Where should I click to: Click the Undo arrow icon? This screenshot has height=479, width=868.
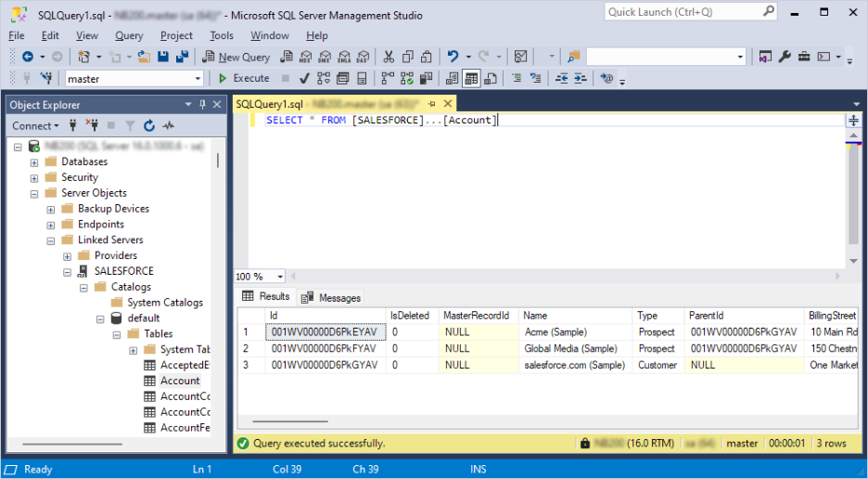[x=453, y=58]
